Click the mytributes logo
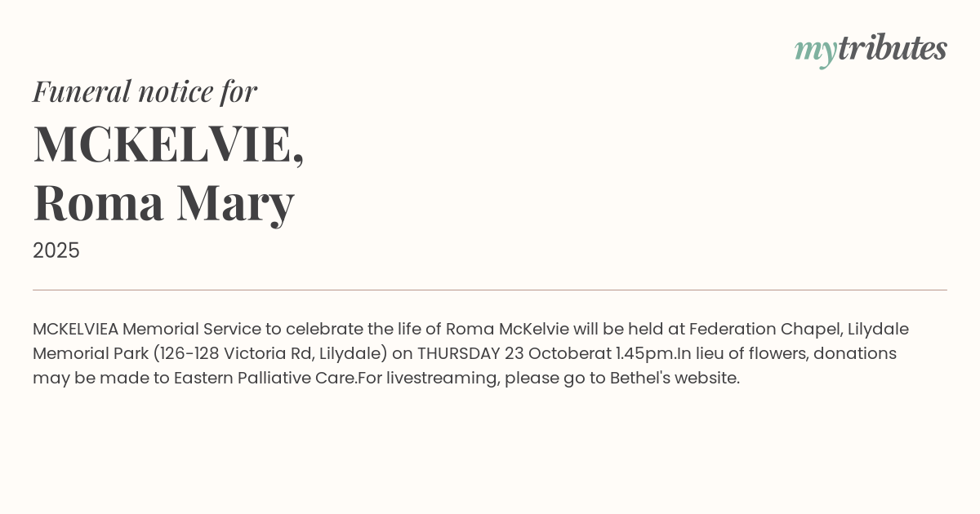The image size is (980, 514). point(871,49)
